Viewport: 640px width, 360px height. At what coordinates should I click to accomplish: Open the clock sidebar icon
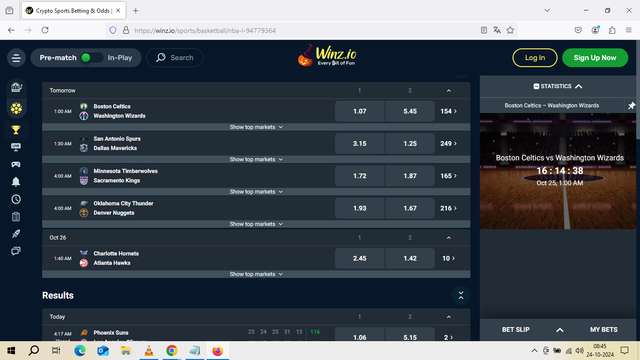(16, 199)
